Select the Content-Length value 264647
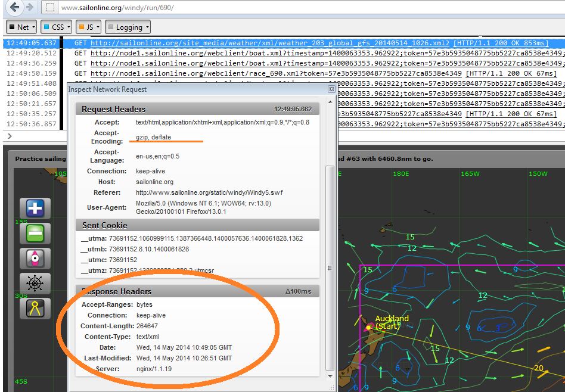The width and height of the screenshot is (565, 392). (147, 326)
